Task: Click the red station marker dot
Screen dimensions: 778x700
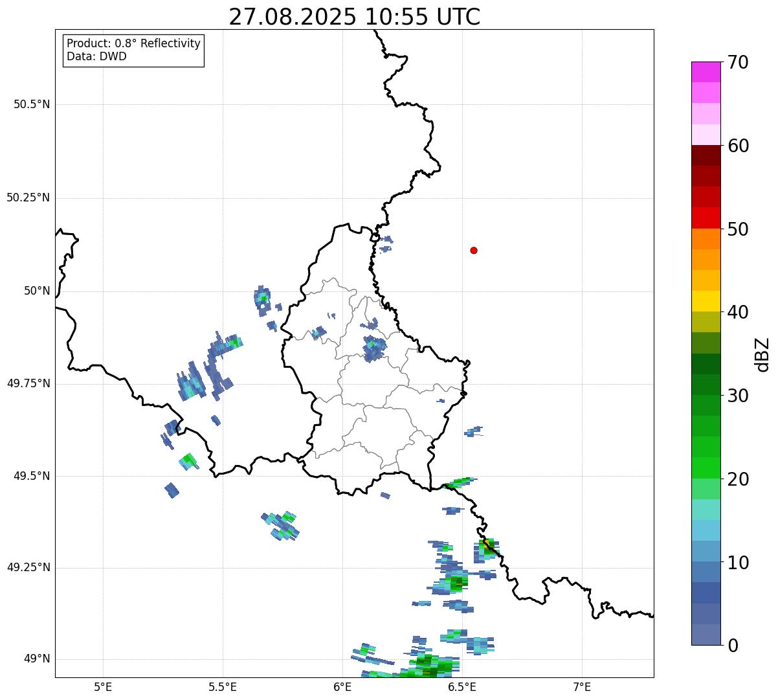Action: (x=474, y=250)
